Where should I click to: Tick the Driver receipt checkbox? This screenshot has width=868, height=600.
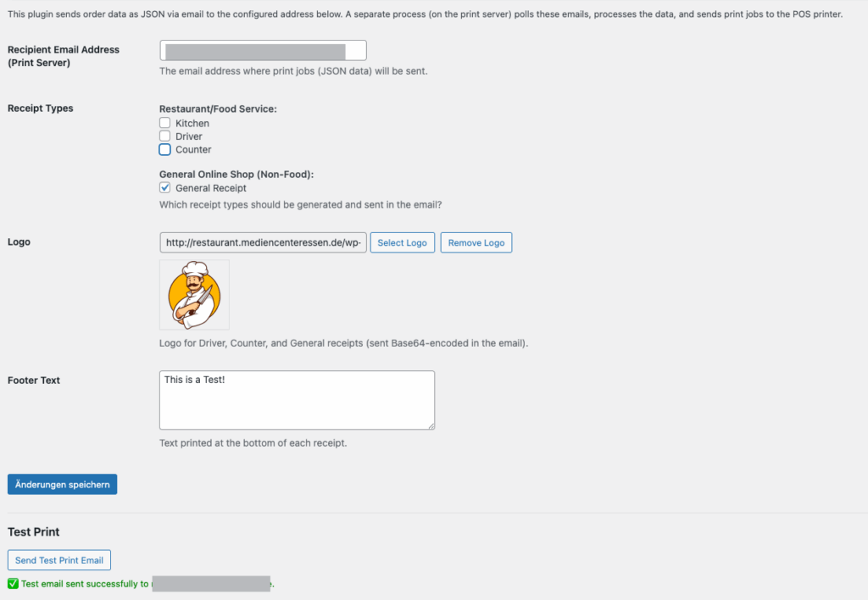coord(165,136)
